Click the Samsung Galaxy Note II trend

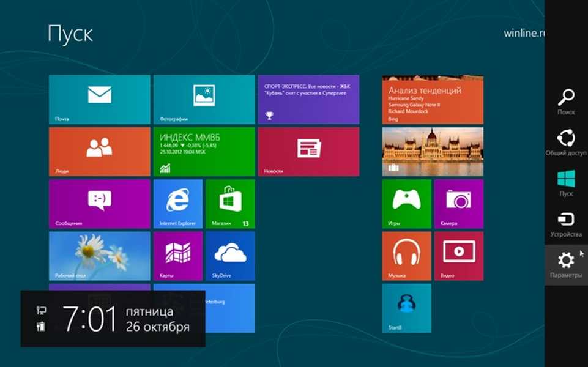tap(414, 105)
